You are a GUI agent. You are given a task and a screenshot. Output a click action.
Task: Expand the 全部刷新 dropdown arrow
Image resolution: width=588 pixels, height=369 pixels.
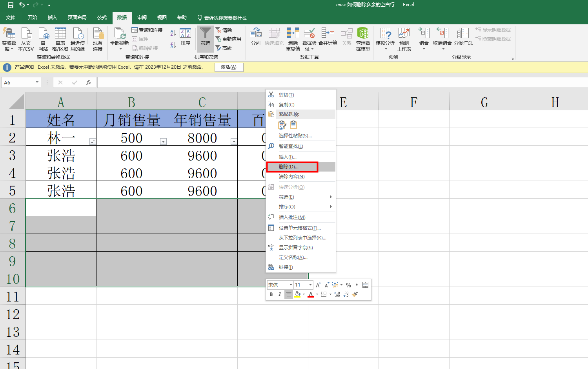(x=120, y=49)
